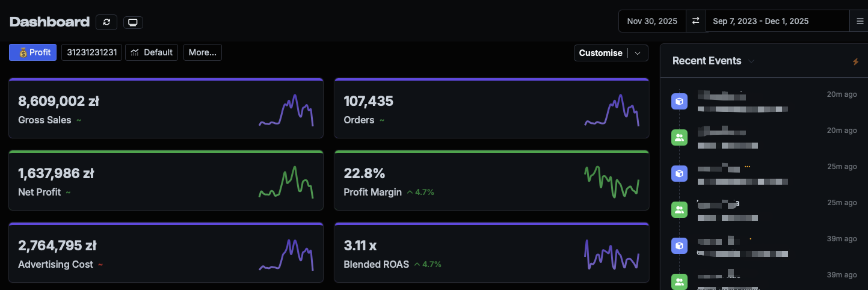This screenshot has height=290, width=868.
Task: Switch to the 31231231231 tab
Action: (x=91, y=52)
